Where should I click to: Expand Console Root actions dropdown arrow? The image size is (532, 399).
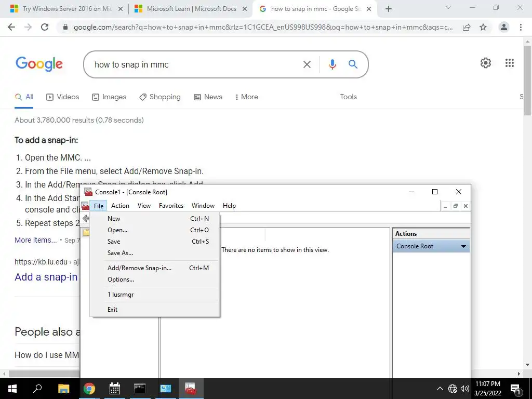point(463,246)
